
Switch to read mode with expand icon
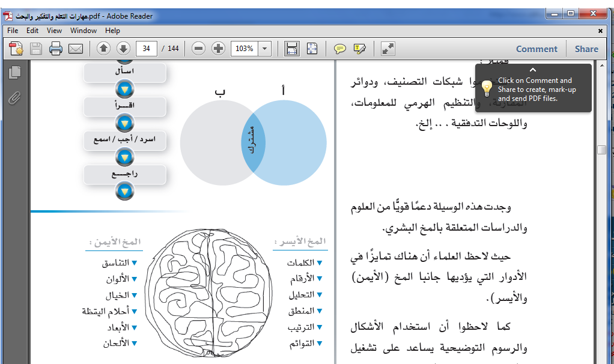[x=388, y=49]
